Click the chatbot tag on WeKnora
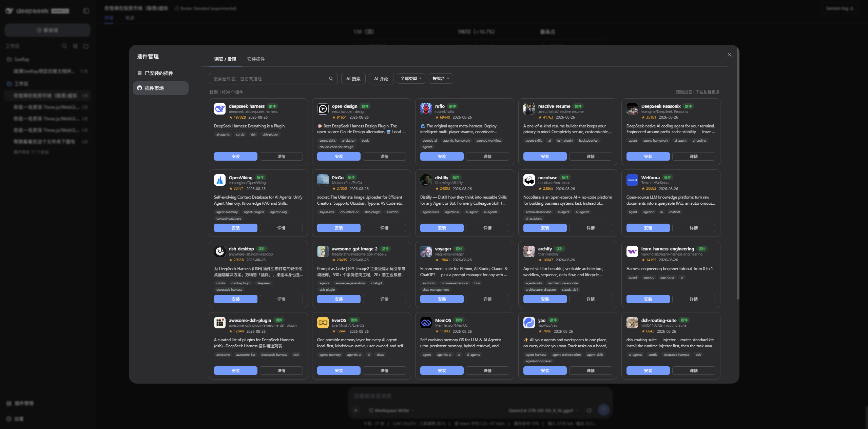 (x=674, y=212)
